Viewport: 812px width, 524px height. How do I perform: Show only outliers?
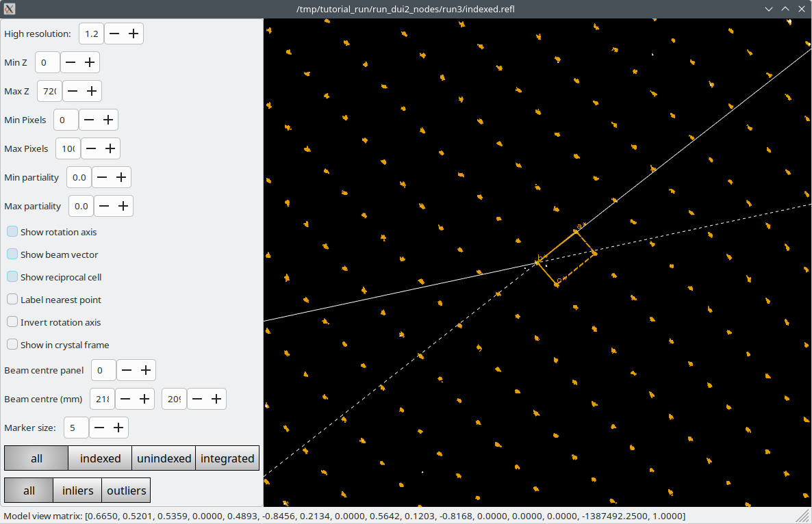click(x=127, y=490)
